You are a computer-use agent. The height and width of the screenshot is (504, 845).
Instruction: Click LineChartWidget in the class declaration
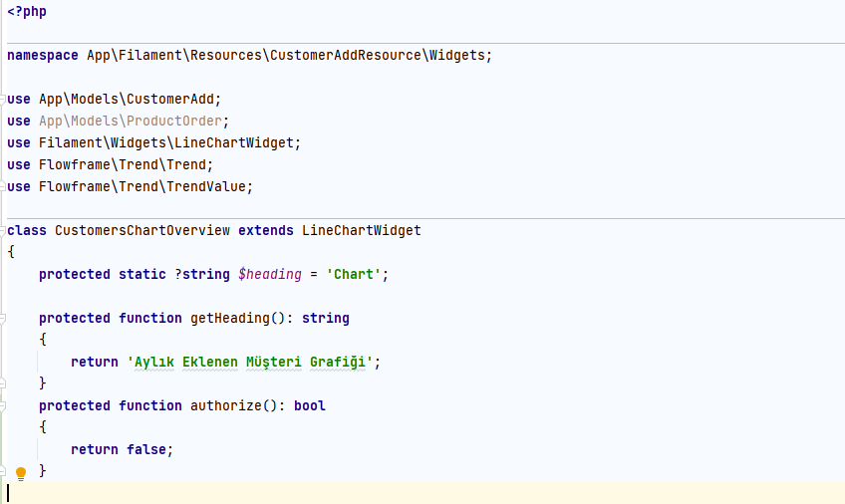[x=361, y=230]
